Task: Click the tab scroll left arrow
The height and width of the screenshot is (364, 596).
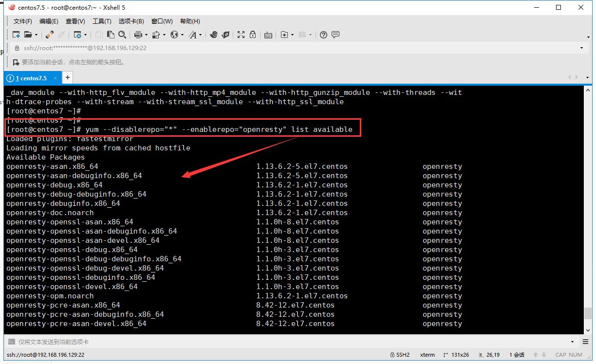Action: pos(570,78)
